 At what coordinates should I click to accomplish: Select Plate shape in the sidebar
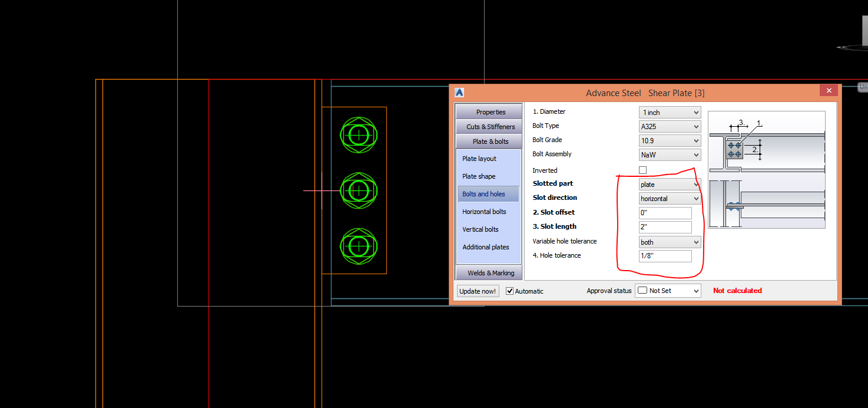[479, 176]
